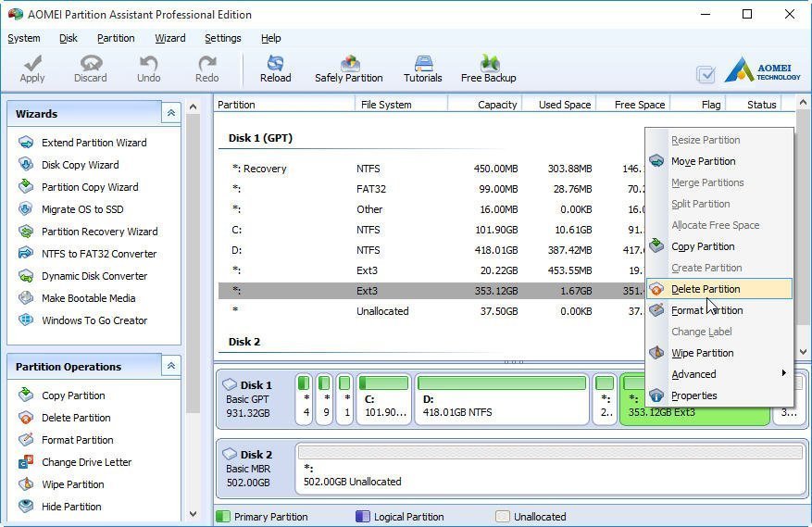Open the Wizard menu
The height and width of the screenshot is (527, 812).
[169, 38]
